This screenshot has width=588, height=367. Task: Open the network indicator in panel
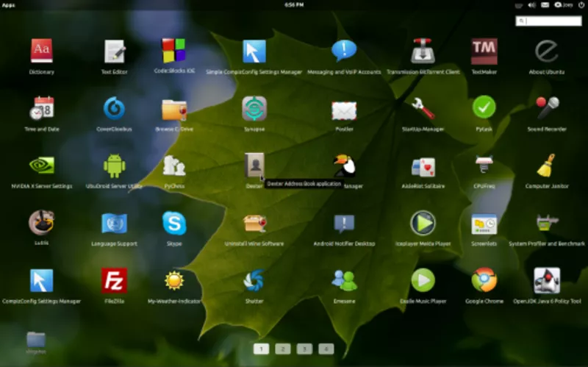coord(519,5)
